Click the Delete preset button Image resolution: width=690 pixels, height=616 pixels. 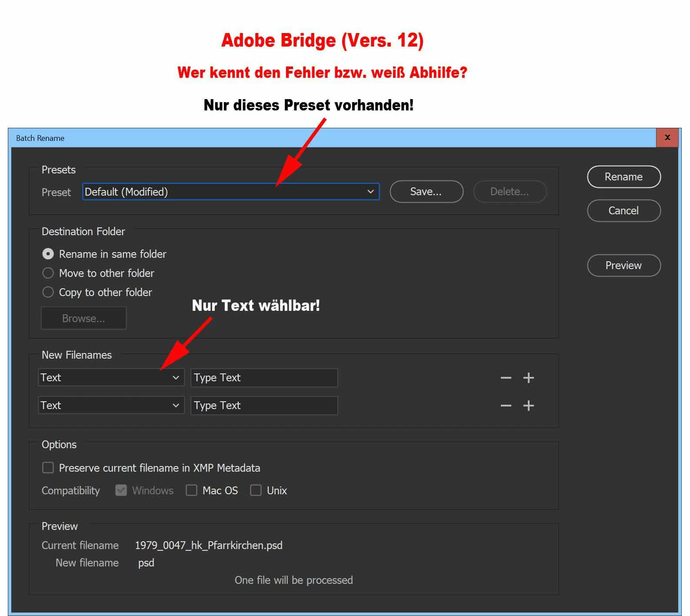510,192
